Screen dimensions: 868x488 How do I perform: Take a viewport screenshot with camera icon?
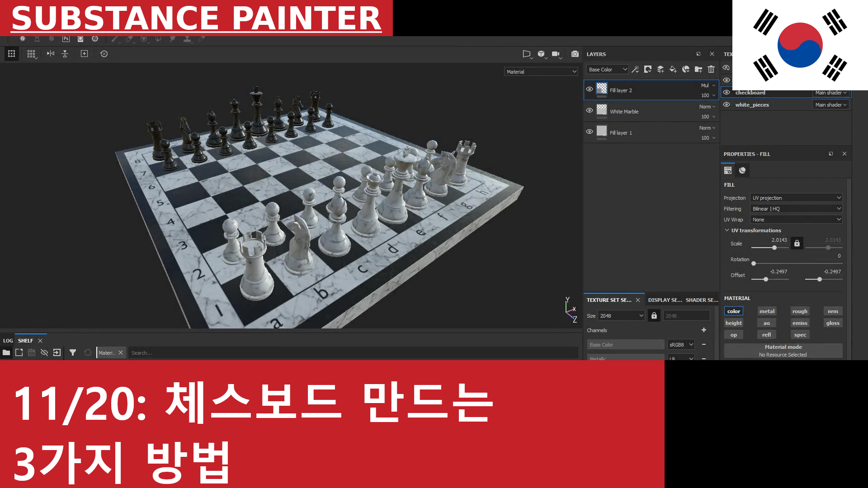coord(575,54)
